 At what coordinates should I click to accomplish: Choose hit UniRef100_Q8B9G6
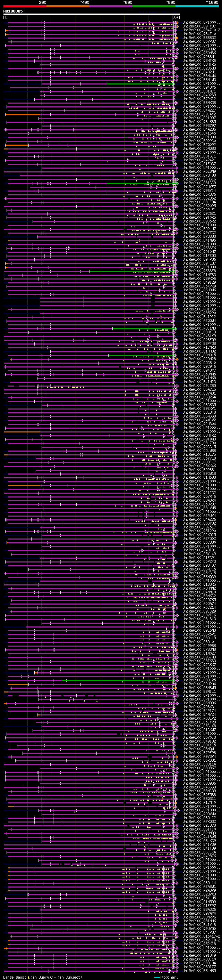[x=199, y=783]
